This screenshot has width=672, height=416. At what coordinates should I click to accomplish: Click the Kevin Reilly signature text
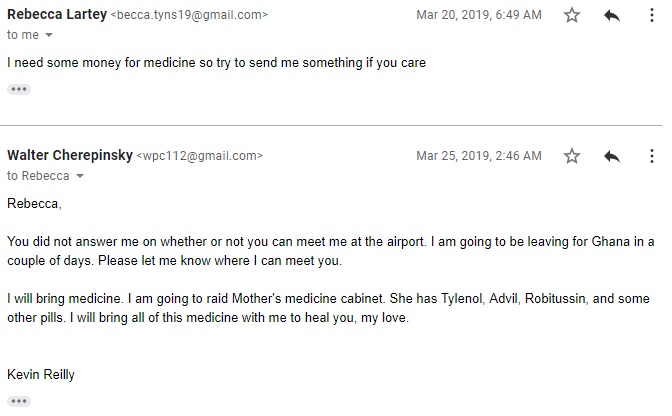41,374
